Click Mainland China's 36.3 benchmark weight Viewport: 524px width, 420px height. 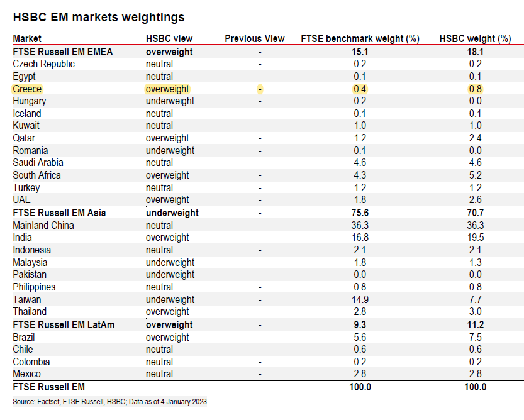(360, 226)
